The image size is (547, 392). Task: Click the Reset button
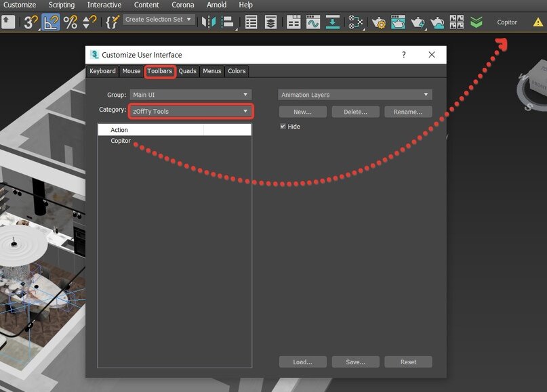[408, 362]
